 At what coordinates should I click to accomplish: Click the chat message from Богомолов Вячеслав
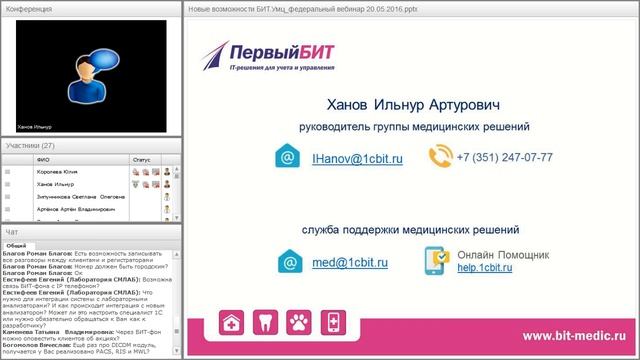(x=80, y=348)
